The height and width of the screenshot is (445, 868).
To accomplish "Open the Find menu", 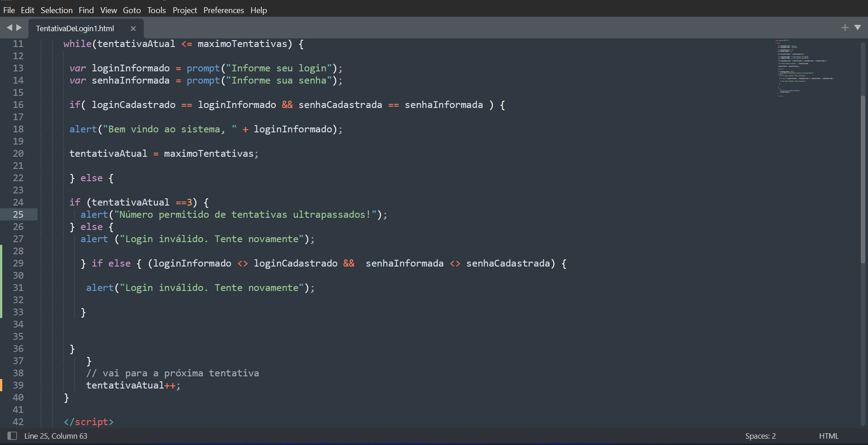I will 86,10.
